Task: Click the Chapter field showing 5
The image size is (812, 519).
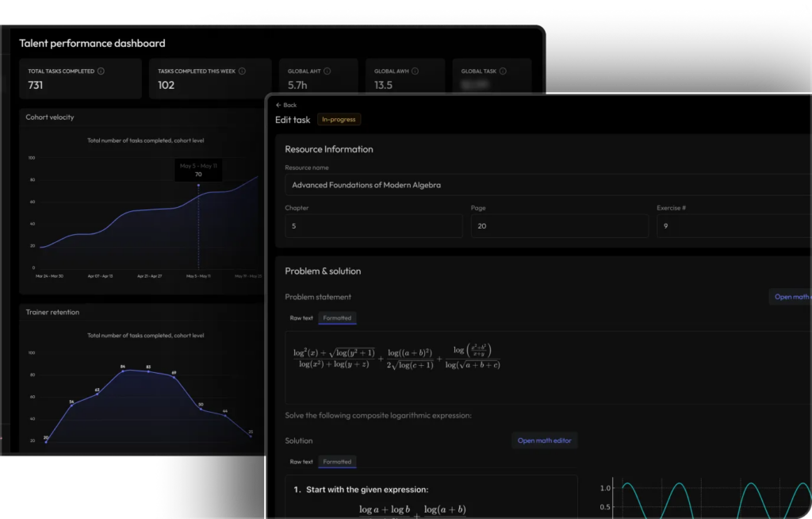Action: pyautogui.click(x=373, y=226)
